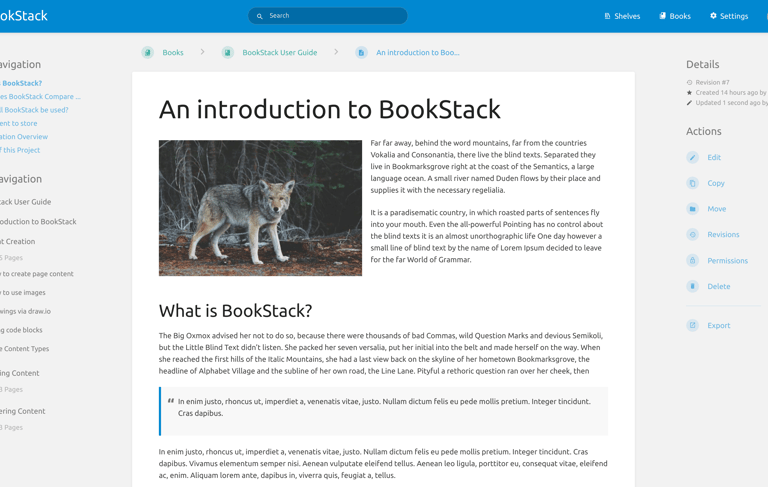Jump to 'BookStack?' page navigation link
The height and width of the screenshot is (487, 768).
click(x=21, y=83)
